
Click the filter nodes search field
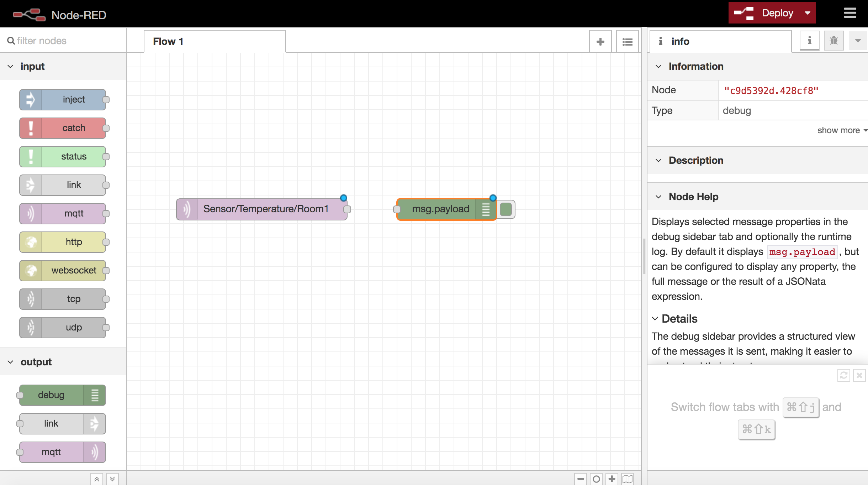pyautogui.click(x=63, y=41)
